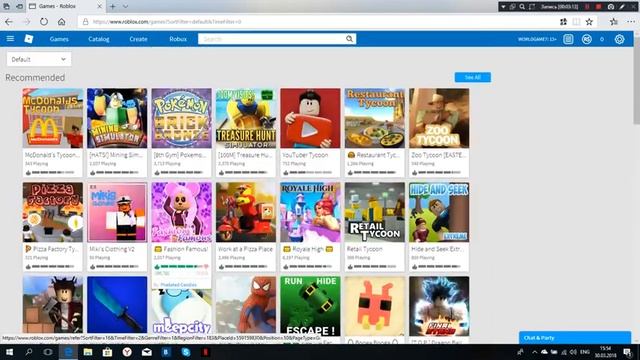Go back with the browser back arrow
Image resolution: width=640 pixels, height=360 pixels.
[x=9, y=22]
